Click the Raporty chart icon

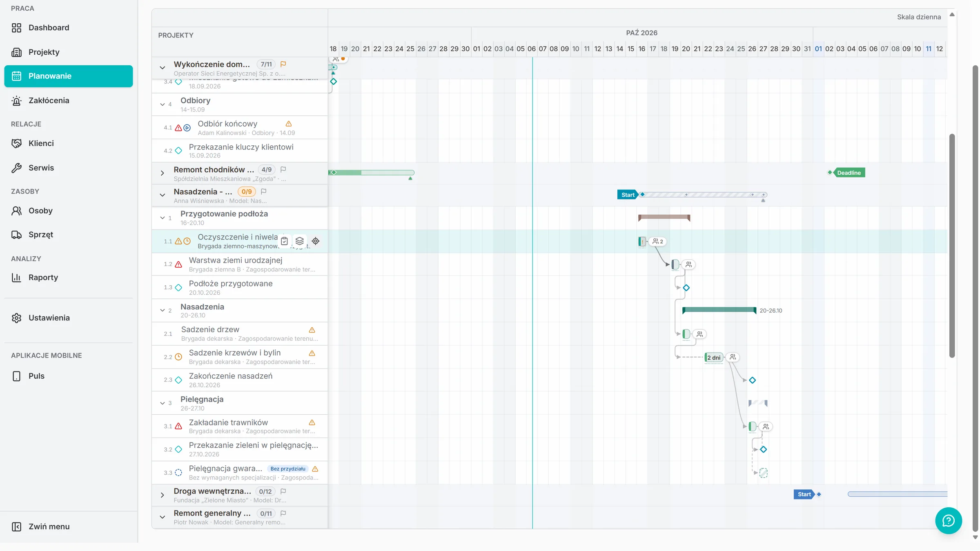(x=16, y=278)
